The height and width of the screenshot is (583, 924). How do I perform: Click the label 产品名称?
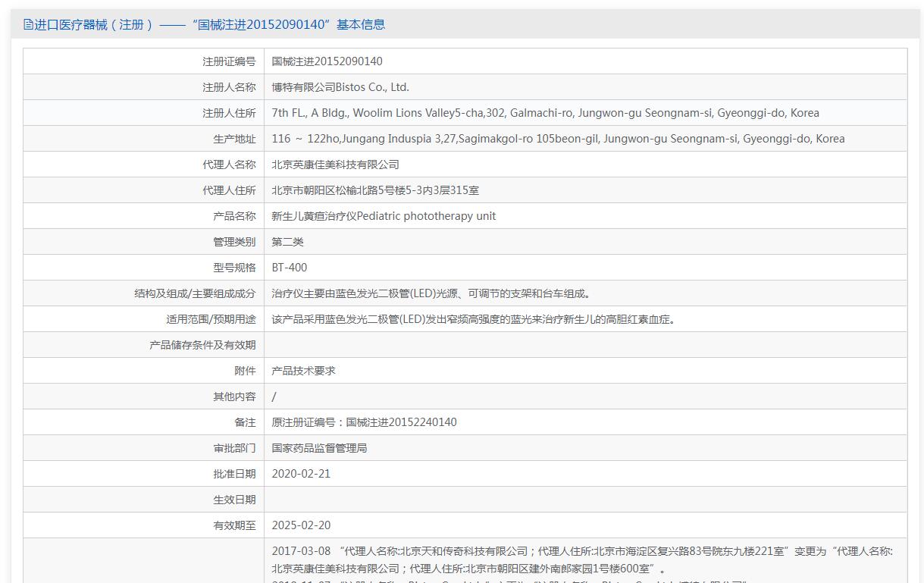click(234, 216)
